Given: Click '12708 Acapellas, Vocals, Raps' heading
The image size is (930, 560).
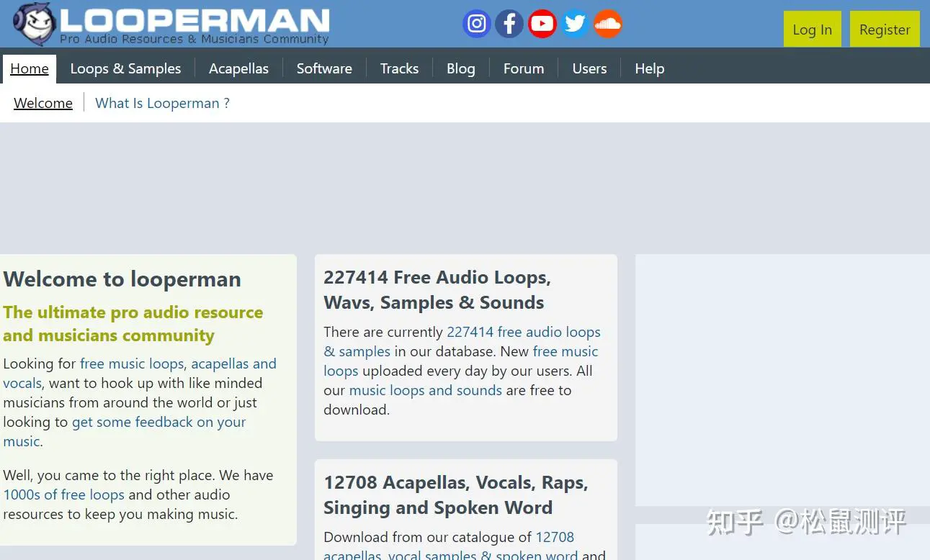Looking at the screenshot, I should tap(455, 494).
